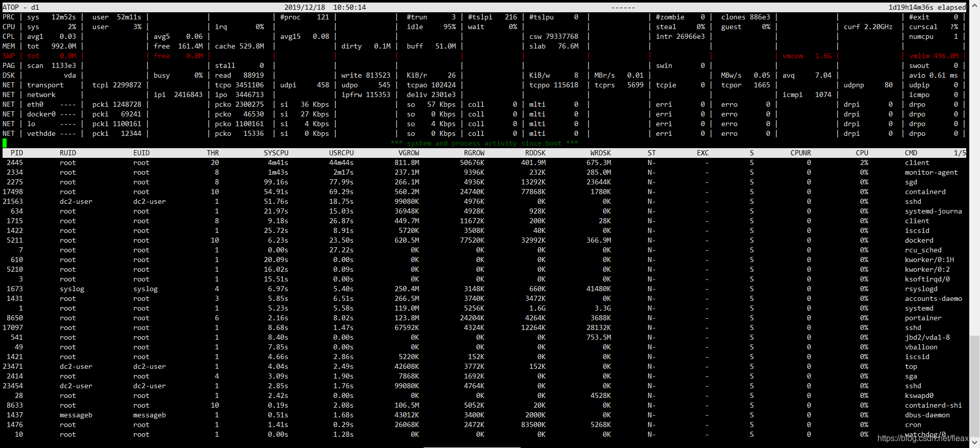Click the docker0 interface label
The height and width of the screenshot is (448, 980).
pyautogui.click(x=41, y=114)
